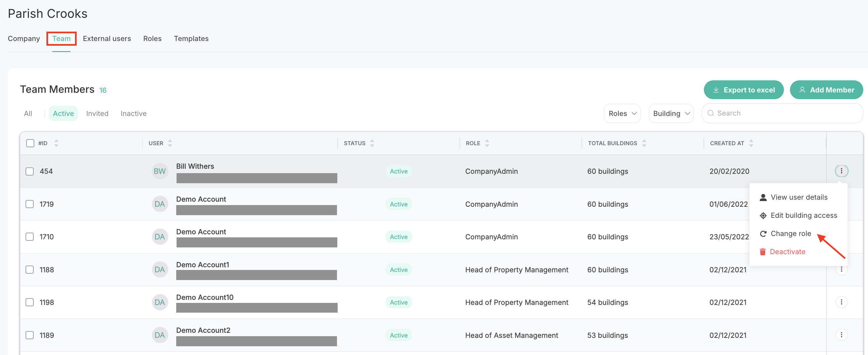
Task: Sort by STATUS column arrows
Action: click(x=372, y=143)
